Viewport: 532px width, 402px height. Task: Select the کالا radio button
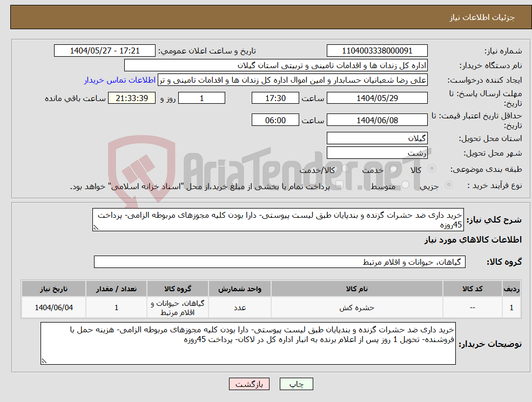tap(432, 169)
